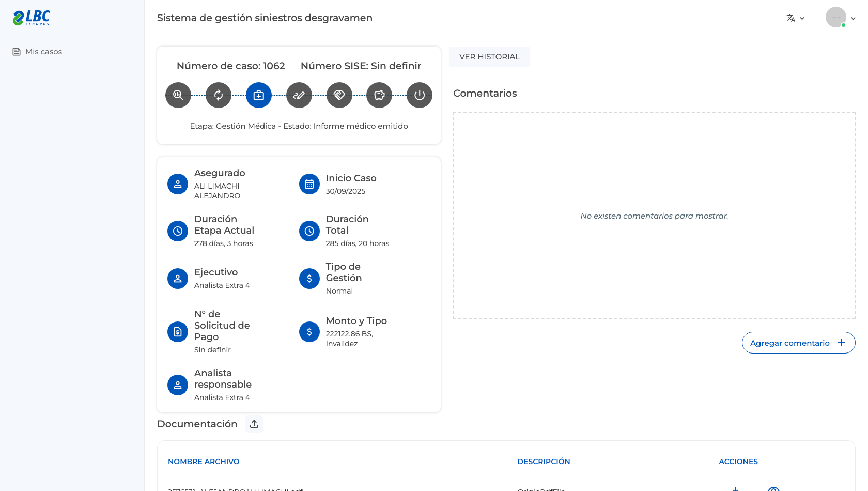Click the DESCRIPCIÓN column header
Viewport: 868px width, 491px height.
[x=544, y=462]
